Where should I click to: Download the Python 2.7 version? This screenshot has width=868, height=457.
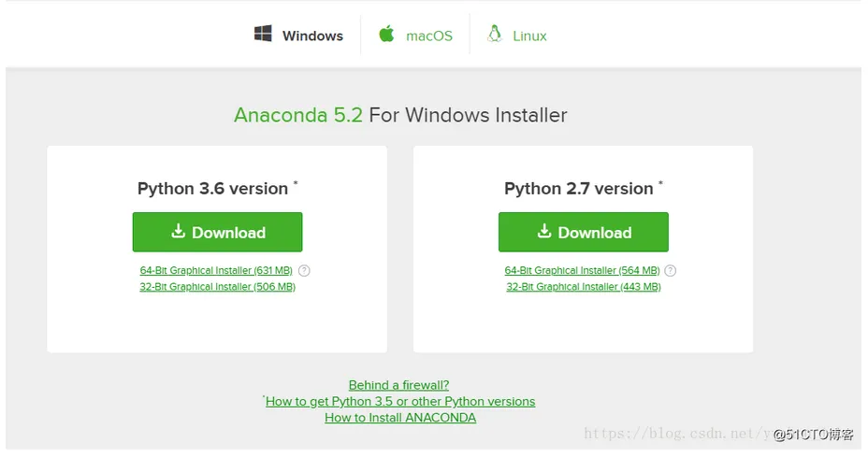(x=584, y=233)
